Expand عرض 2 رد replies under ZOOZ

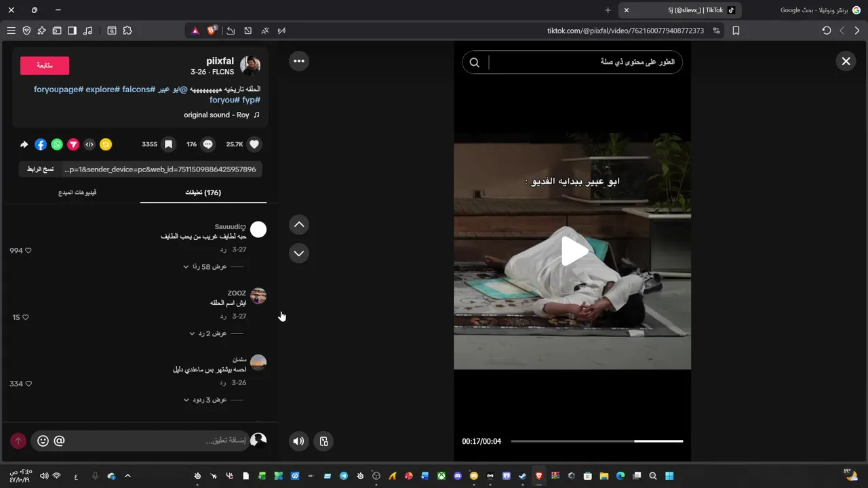click(208, 333)
